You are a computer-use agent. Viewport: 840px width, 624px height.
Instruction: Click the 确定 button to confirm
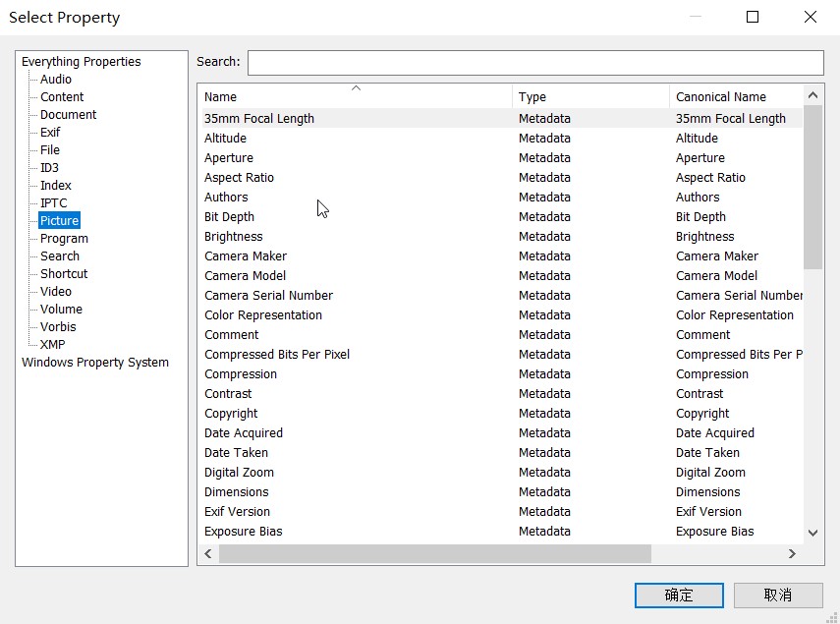coord(679,595)
